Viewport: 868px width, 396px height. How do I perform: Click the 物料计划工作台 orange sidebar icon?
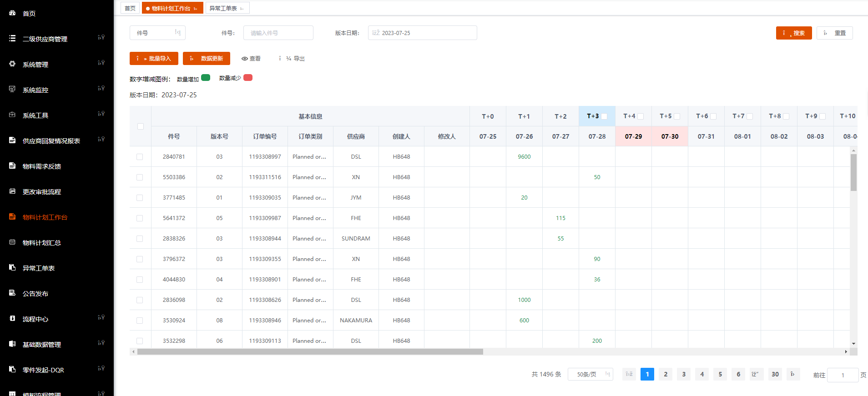(12, 217)
